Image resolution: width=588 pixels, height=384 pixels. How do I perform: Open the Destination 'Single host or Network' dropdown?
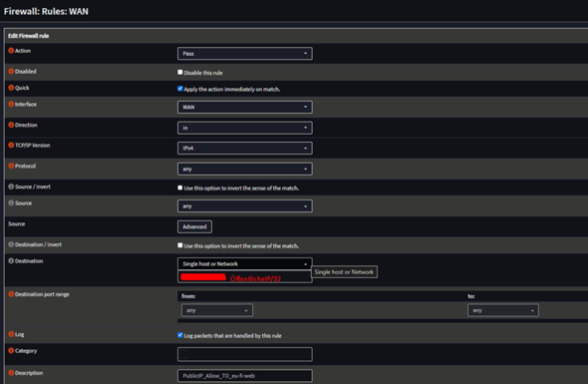[245, 264]
